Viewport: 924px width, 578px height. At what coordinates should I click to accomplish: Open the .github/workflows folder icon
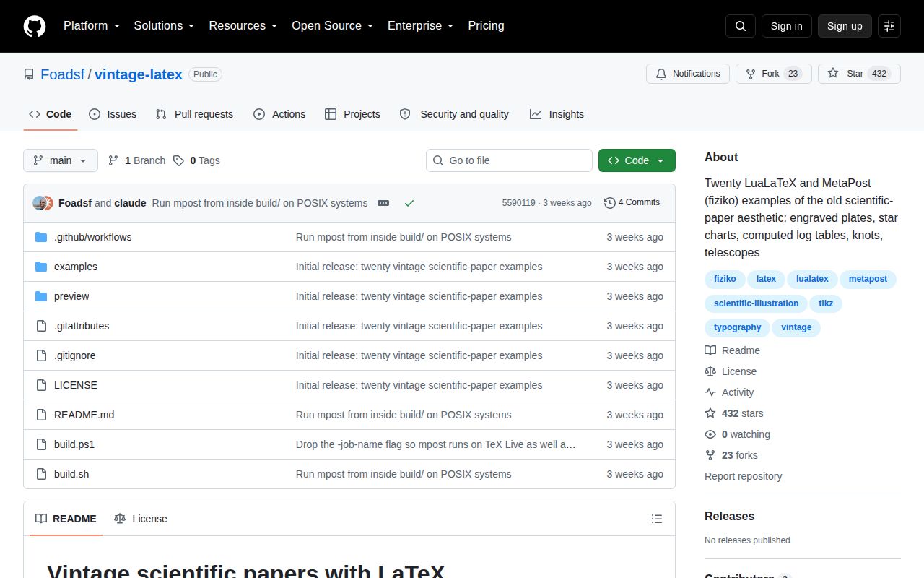point(41,237)
